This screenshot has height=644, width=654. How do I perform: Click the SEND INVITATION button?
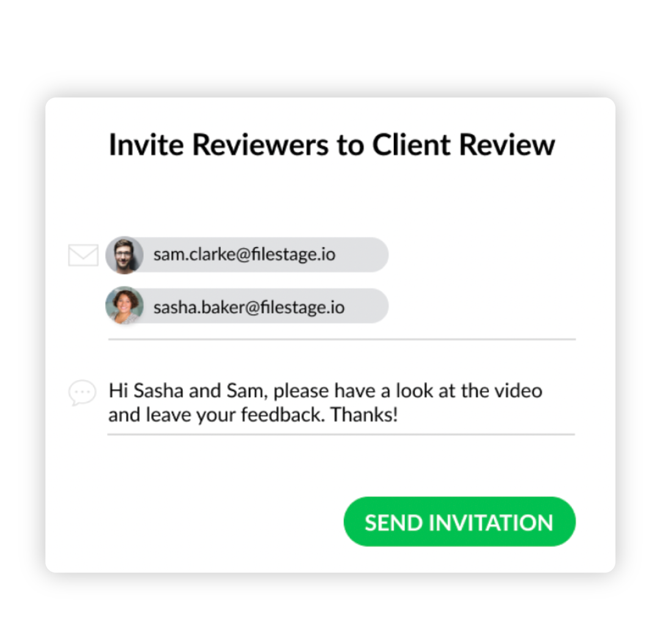(459, 522)
